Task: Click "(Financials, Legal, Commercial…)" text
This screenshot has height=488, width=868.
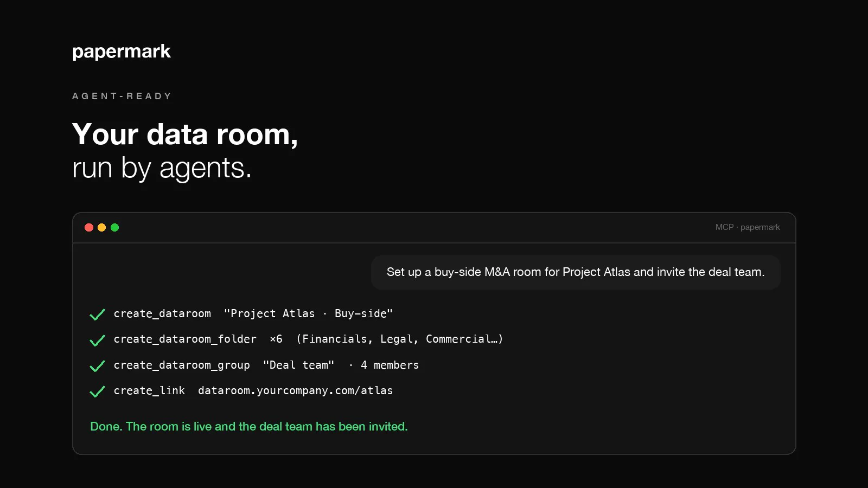Action: (400, 339)
